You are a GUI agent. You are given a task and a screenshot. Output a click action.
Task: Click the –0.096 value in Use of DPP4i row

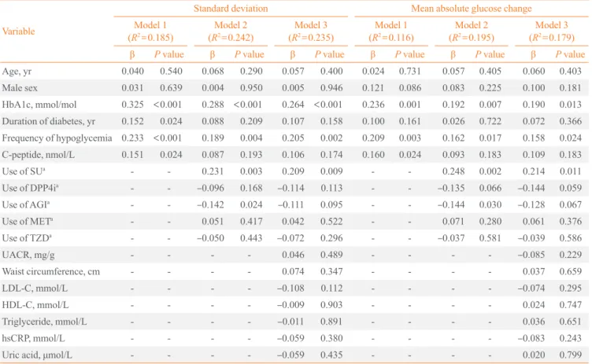210,188
